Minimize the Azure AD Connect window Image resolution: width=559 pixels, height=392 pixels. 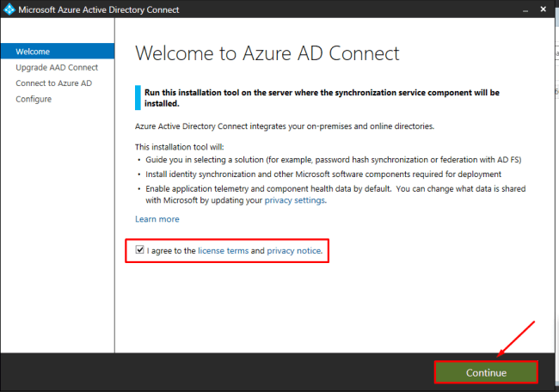pos(525,10)
